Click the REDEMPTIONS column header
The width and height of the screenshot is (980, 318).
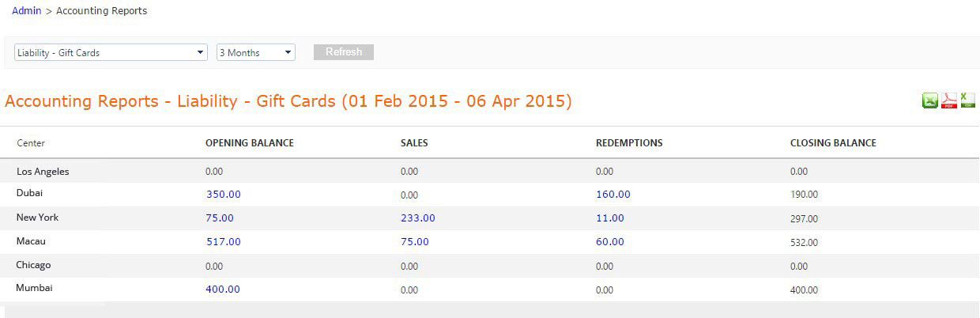point(629,143)
